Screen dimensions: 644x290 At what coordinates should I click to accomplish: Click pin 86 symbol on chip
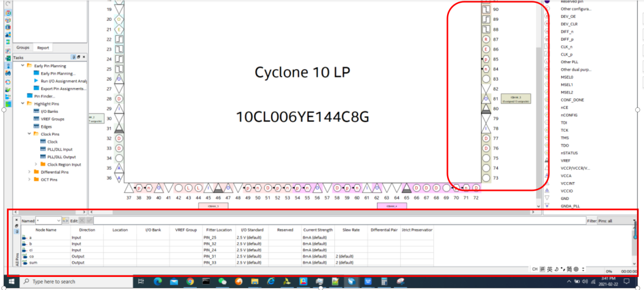(486, 49)
